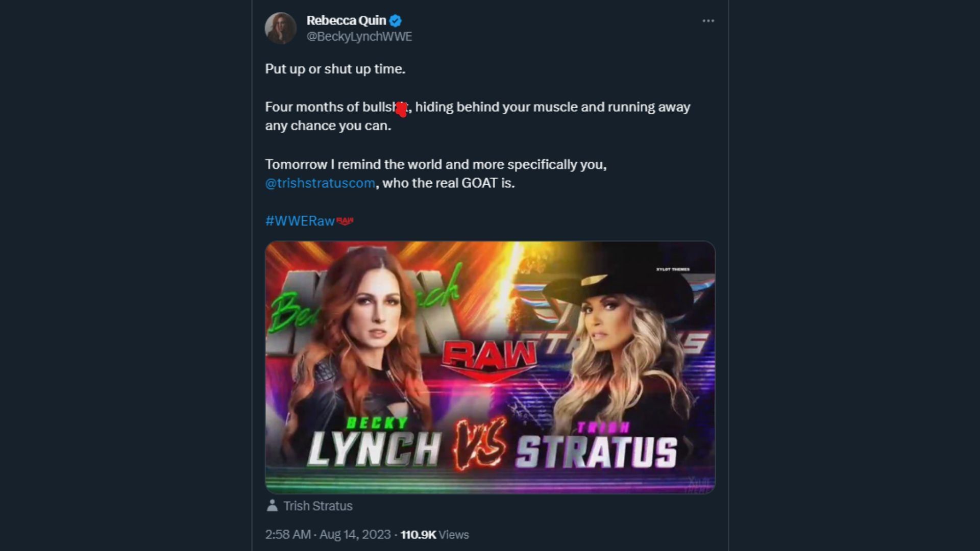Click the "Put up or shut up time." text
This screenshot has height=551, width=980.
point(335,69)
